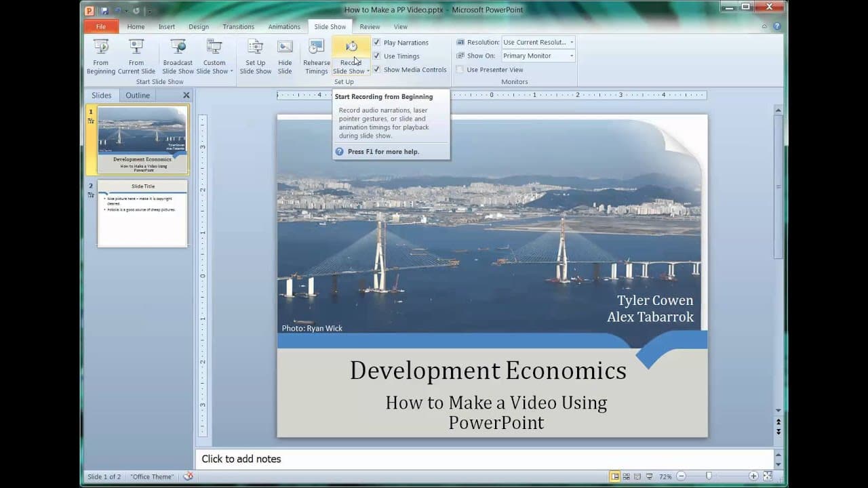
Task: Jump to Previous Slide double arrow
Action: [x=778, y=422]
